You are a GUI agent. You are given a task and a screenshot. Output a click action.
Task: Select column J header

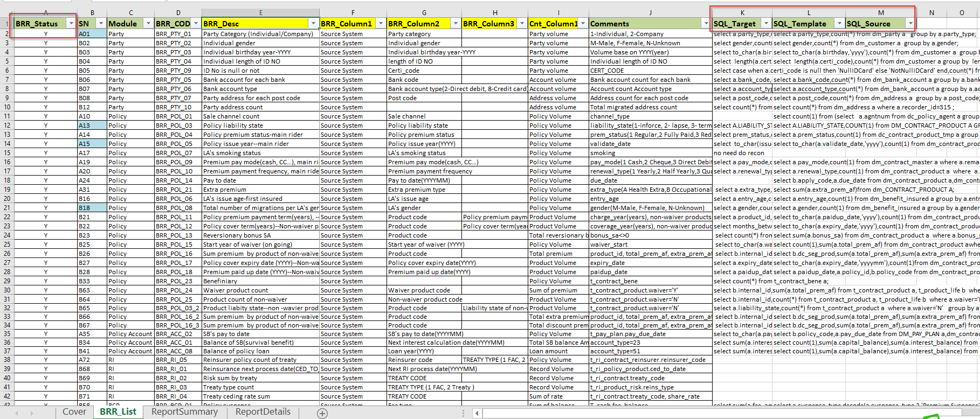coord(650,12)
